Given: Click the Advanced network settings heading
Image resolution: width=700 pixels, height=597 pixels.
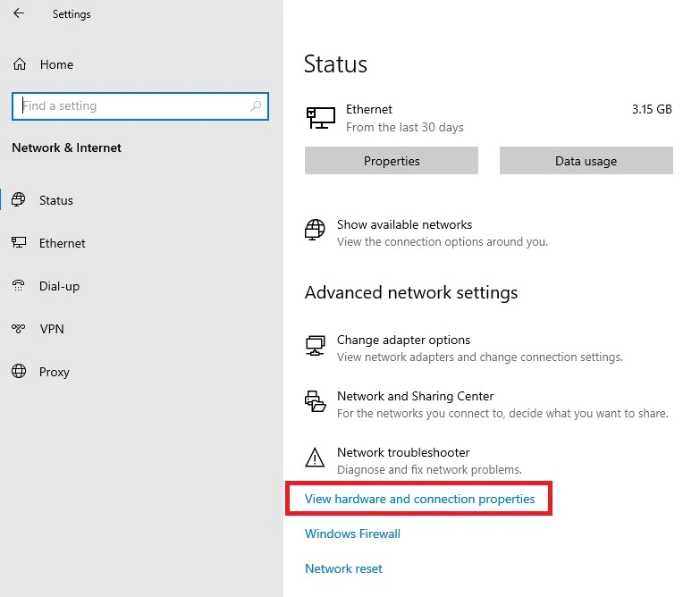Looking at the screenshot, I should pyautogui.click(x=411, y=293).
